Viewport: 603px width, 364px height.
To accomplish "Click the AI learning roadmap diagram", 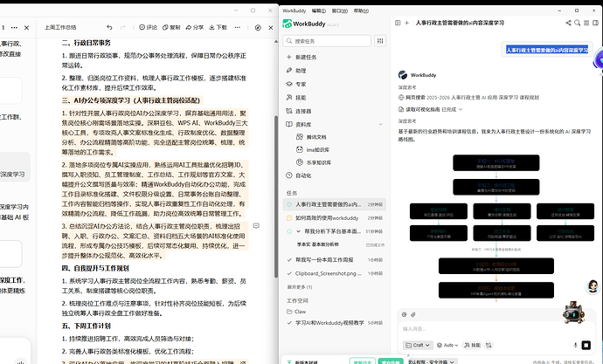I will (x=500, y=227).
